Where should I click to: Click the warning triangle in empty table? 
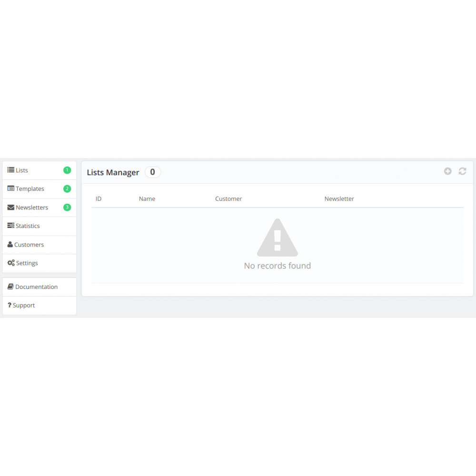click(278, 238)
